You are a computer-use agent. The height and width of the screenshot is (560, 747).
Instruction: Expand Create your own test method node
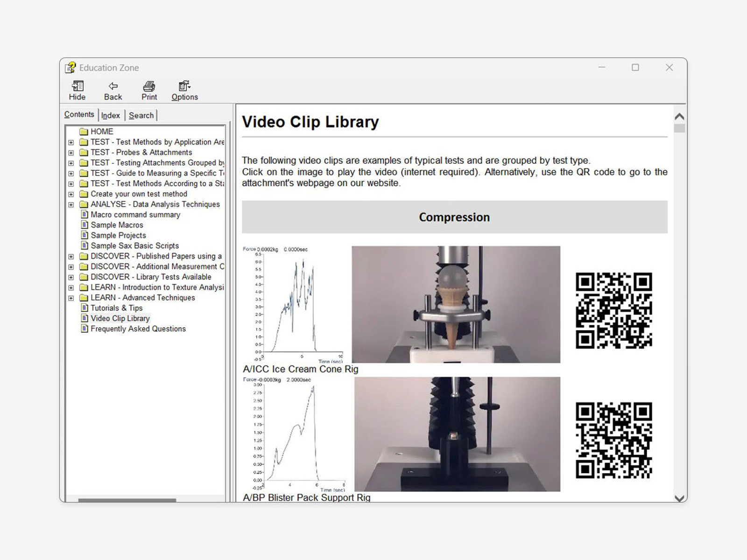coord(71,194)
